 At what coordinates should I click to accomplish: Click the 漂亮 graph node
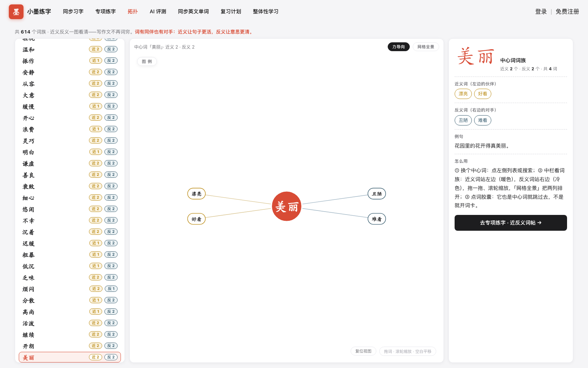point(197,194)
